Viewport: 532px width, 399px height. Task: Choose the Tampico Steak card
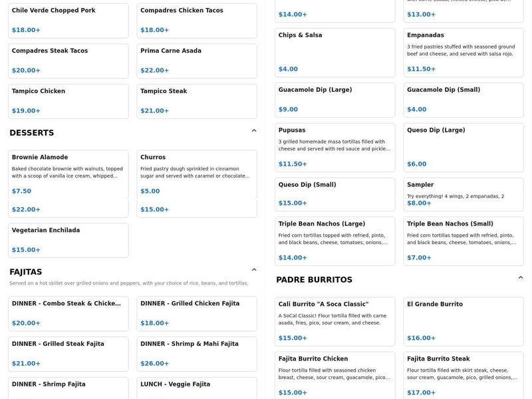(197, 101)
